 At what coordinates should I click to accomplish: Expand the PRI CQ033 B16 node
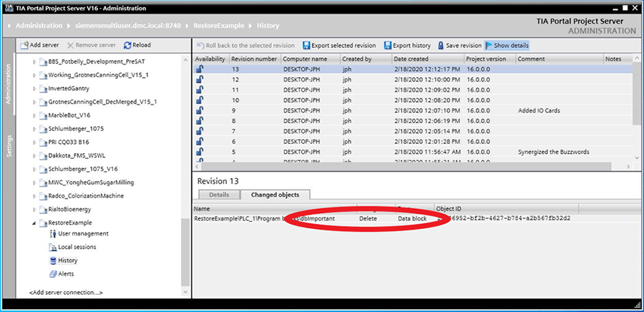tap(34, 142)
